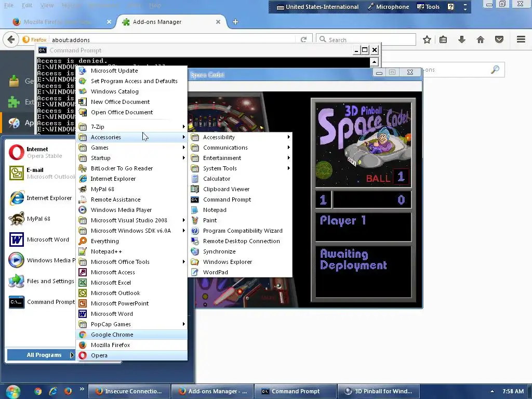This screenshot has width=532, height=399.
Task: Open Microsoft Update from programs list
Action: point(131,71)
